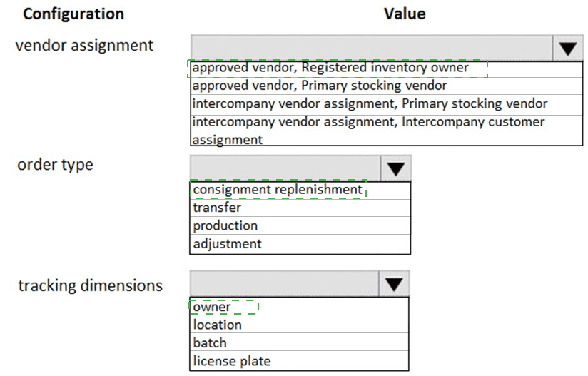Choose 'approved vendor, Primary stocking vendor' option

click(x=320, y=86)
